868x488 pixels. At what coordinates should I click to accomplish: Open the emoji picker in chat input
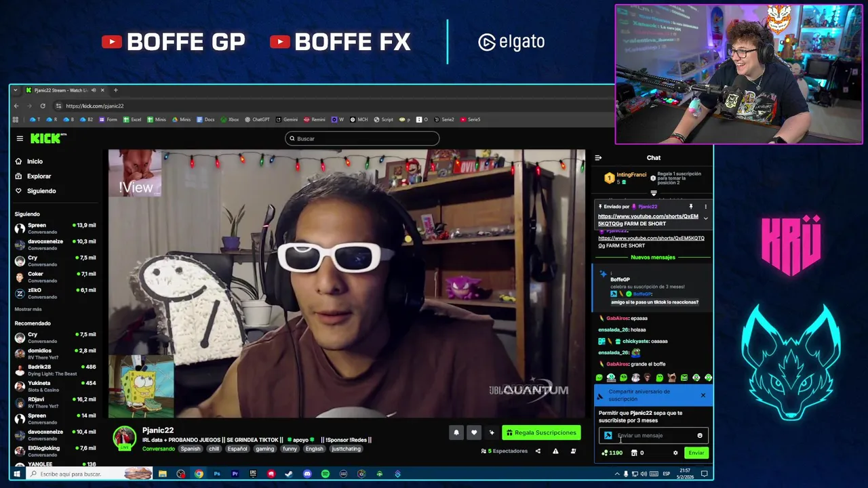pos(700,436)
